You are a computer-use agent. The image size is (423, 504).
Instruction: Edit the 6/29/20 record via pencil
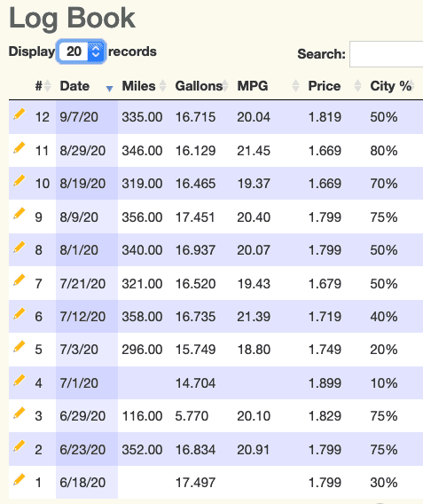click(19, 413)
